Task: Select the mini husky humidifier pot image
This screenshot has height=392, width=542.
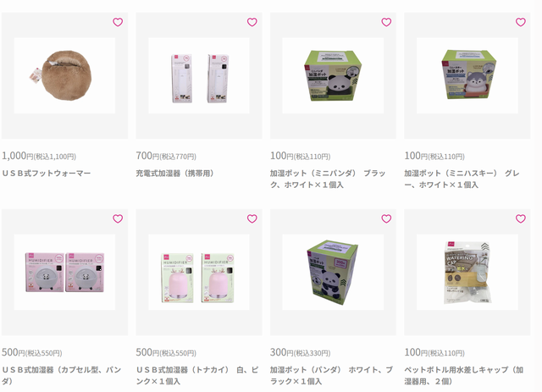Action: [x=467, y=75]
